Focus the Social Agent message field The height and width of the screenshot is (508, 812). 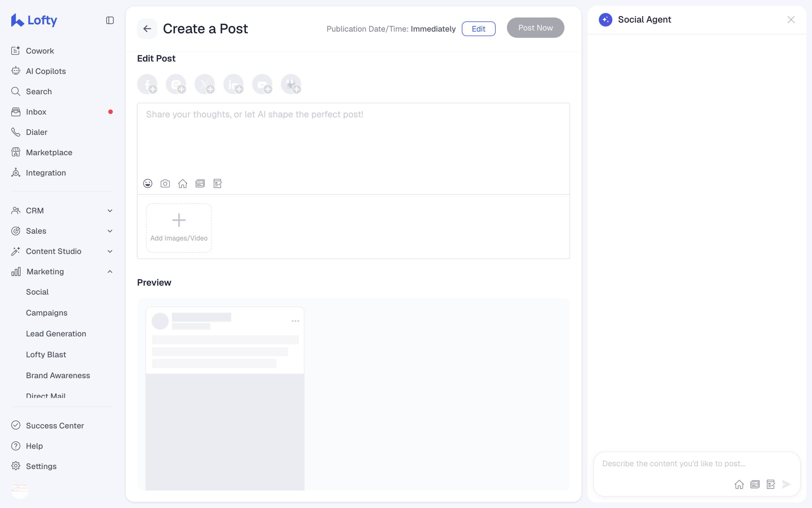point(697,464)
